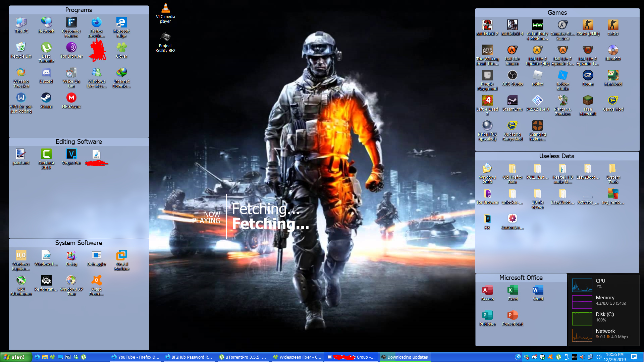Open Avast tray icon
Image resolution: width=644 pixels, height=362 pixels.
550,357
